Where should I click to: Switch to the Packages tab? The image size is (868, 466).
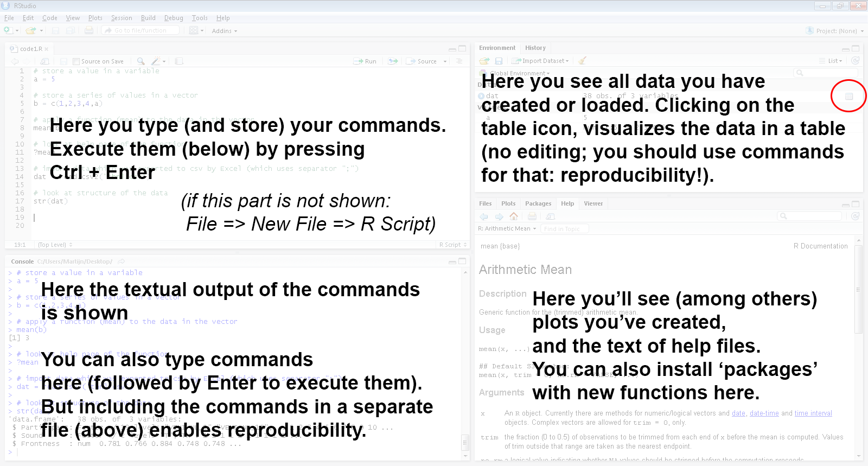click(x=538, y=203)
